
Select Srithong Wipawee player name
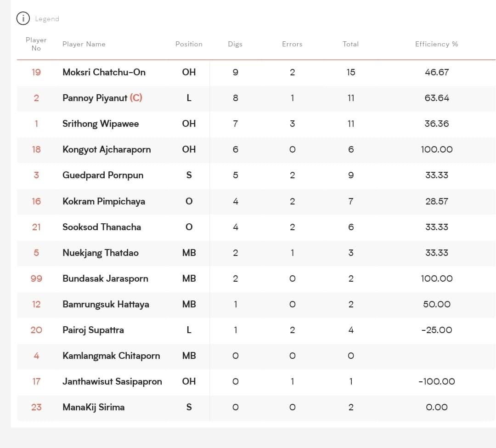click(x=101, y=124)
